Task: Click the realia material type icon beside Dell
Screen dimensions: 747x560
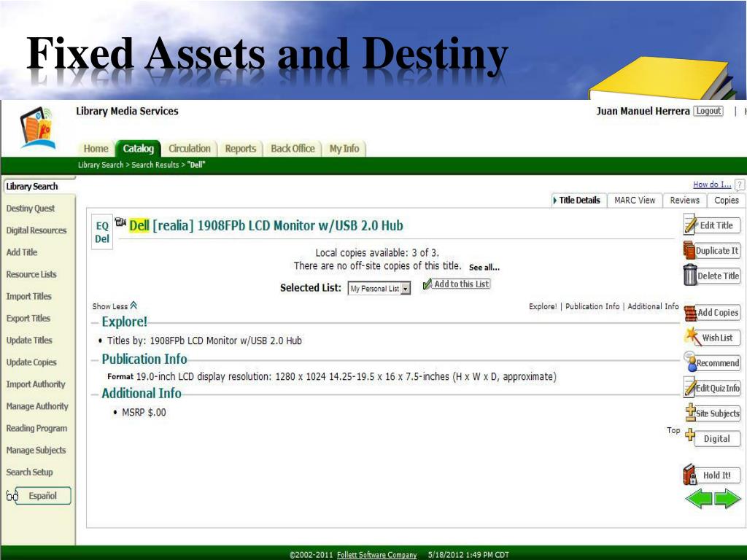Action: point(120,222)
